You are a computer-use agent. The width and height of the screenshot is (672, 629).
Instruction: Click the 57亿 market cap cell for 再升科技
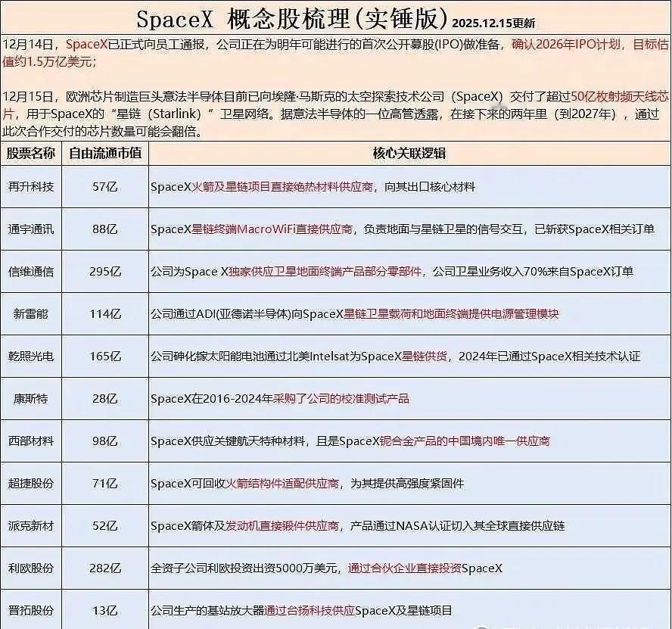point(105,183)
